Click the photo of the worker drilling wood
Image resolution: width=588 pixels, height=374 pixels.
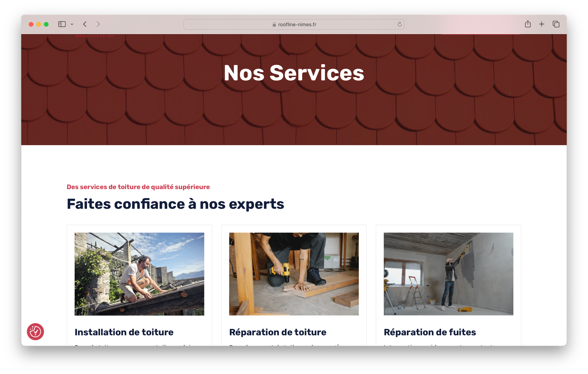coord(294,274)
